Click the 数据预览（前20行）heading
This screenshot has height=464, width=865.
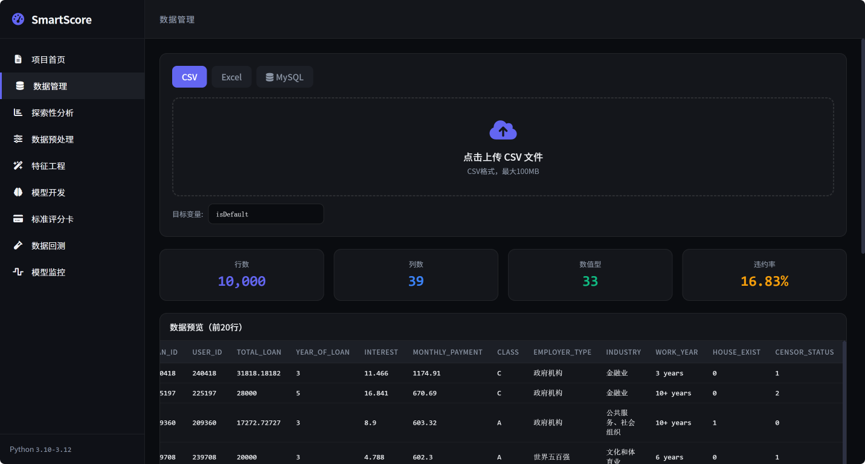pyautogui.click(x=206, y=327)
